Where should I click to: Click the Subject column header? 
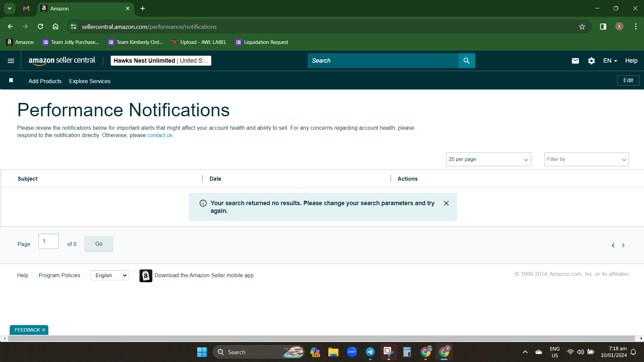pyautogui.click(x=28, y=179)
